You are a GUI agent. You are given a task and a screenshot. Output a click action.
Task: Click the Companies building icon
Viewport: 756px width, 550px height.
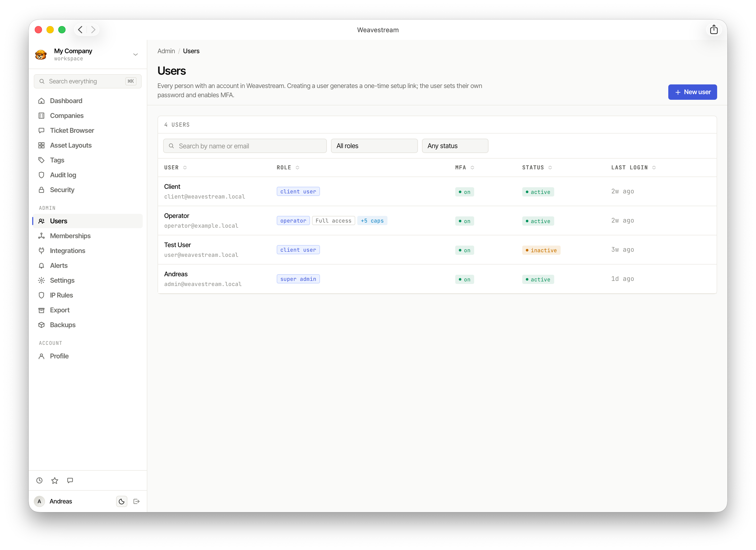click(x=41, y=116)
